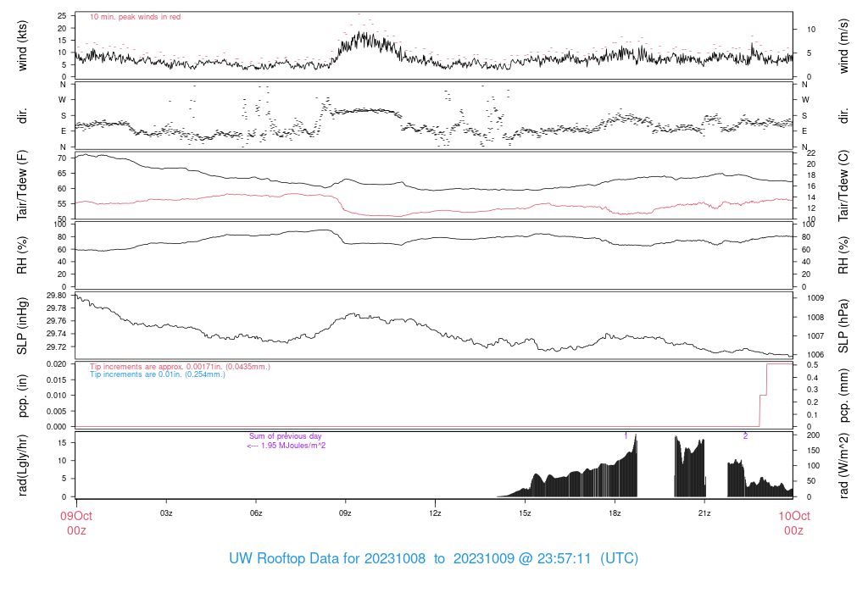Click the purple 'Sum of previous day' annotation
The image size is (868, 593).
click(285, 436)
